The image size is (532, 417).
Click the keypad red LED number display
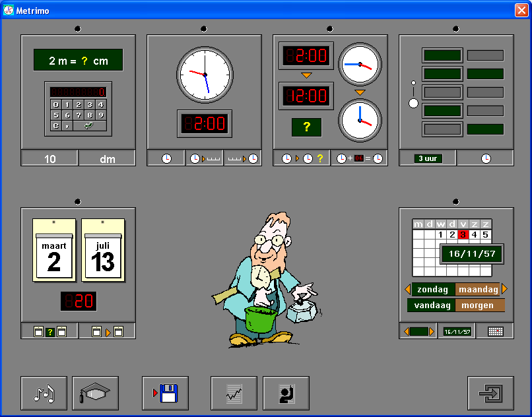point(78,92)
